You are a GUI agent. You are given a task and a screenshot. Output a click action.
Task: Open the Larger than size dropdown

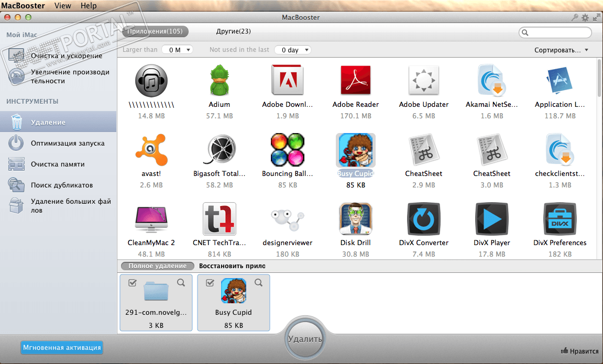tap(177, 50)
